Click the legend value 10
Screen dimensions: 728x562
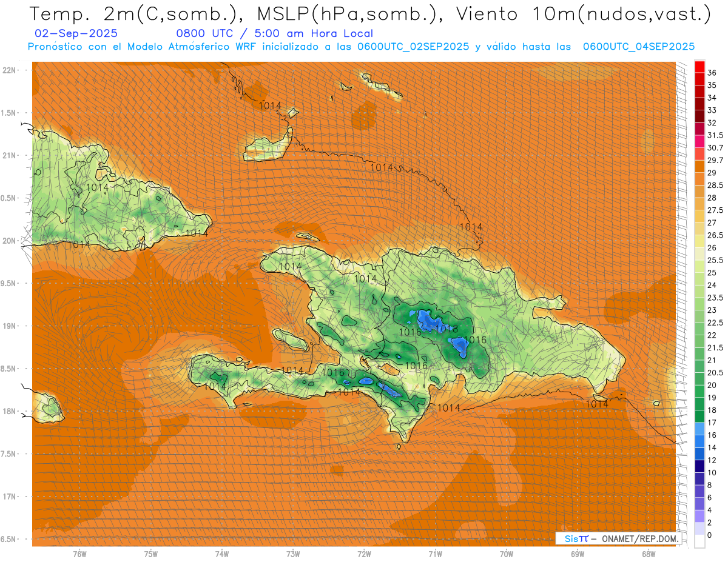point(712,472)
